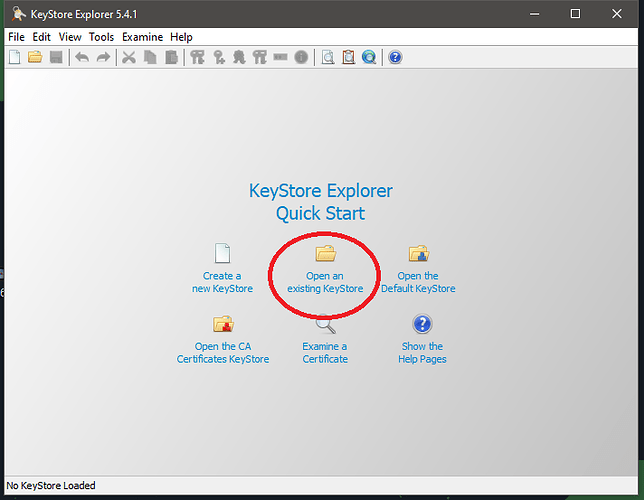Click the Undo arrow in toolbar

(x=82, y=57)
